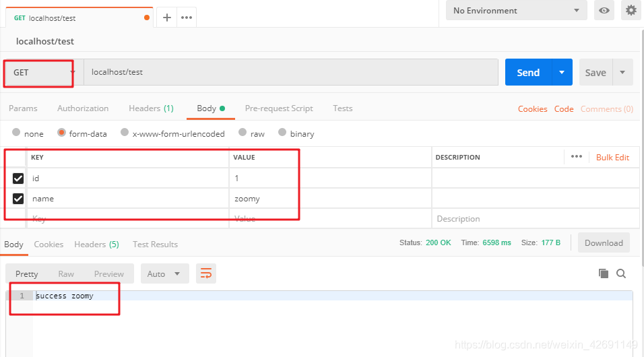Open form-data column options ellipsis
The width and height of the screenshot is (644, 357).
576,156
